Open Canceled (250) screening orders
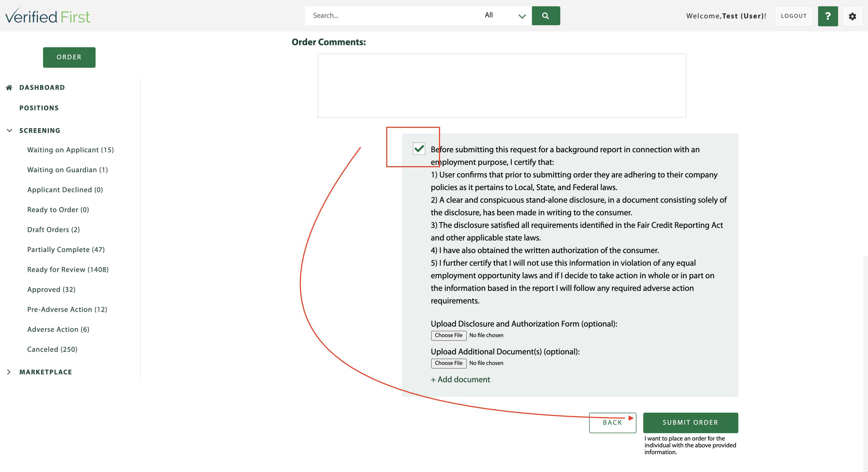The width and height of the screenshot is (868, 472). pyautogui.click(x=52, y=349)
